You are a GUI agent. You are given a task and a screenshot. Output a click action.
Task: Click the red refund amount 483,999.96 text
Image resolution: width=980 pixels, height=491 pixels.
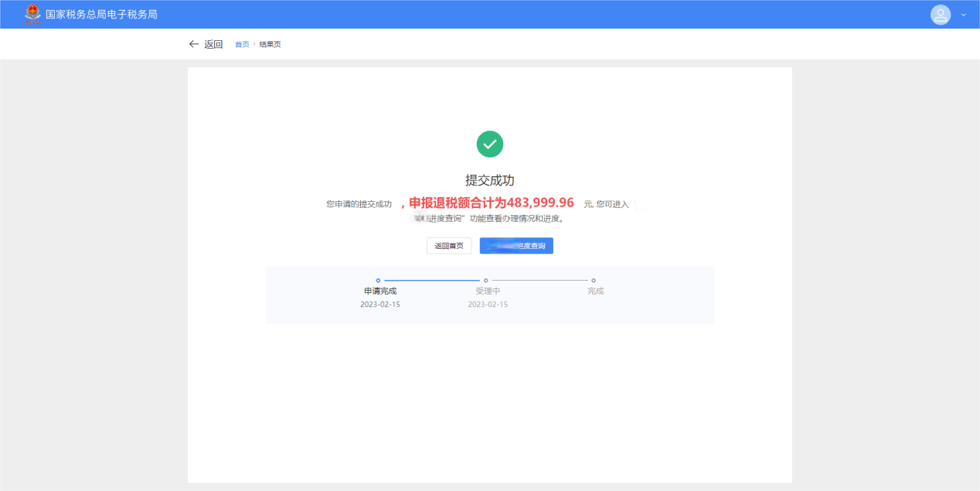[539, 203]
